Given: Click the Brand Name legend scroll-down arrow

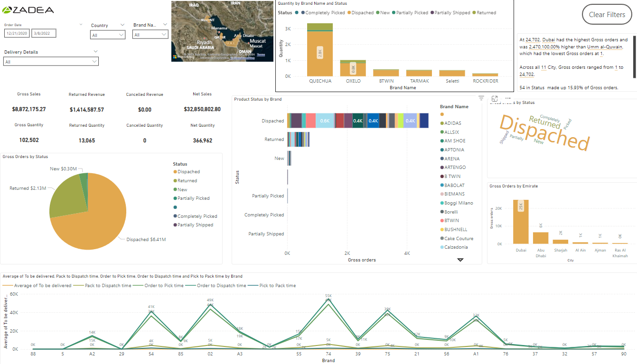Looking at the screenshot, I should click(460, 260).
